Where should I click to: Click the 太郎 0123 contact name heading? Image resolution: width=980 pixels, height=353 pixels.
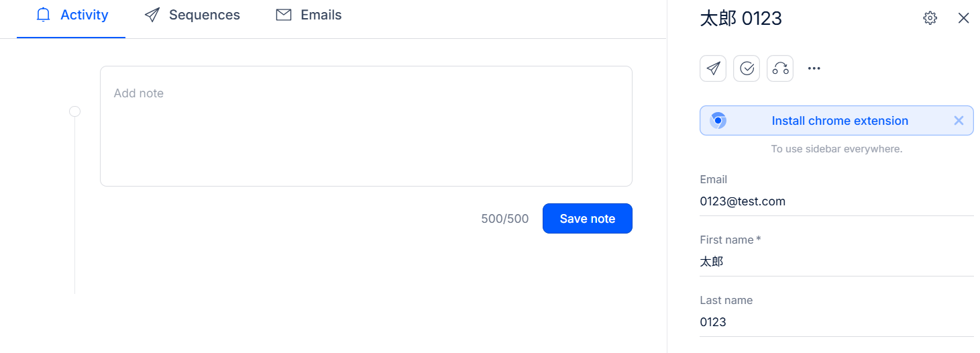point(741,18)
